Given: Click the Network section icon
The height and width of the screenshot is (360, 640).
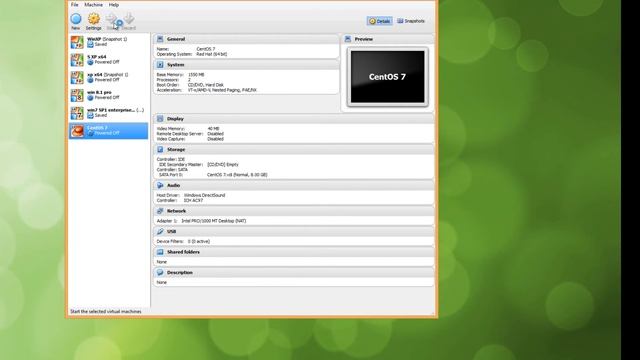Looking at the screenshot, I should [160, 211].
